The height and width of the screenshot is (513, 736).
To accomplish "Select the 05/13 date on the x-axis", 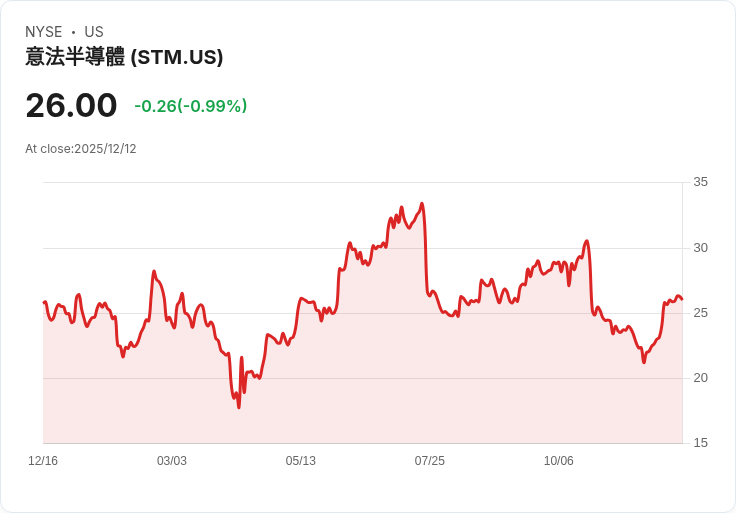I will [x=301, y=461].
